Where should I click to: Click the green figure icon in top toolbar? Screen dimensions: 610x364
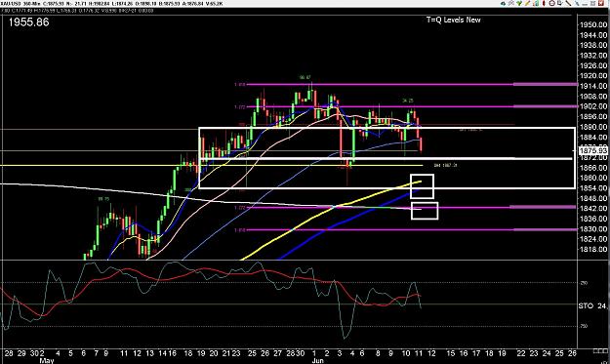[x=519, y=3]
